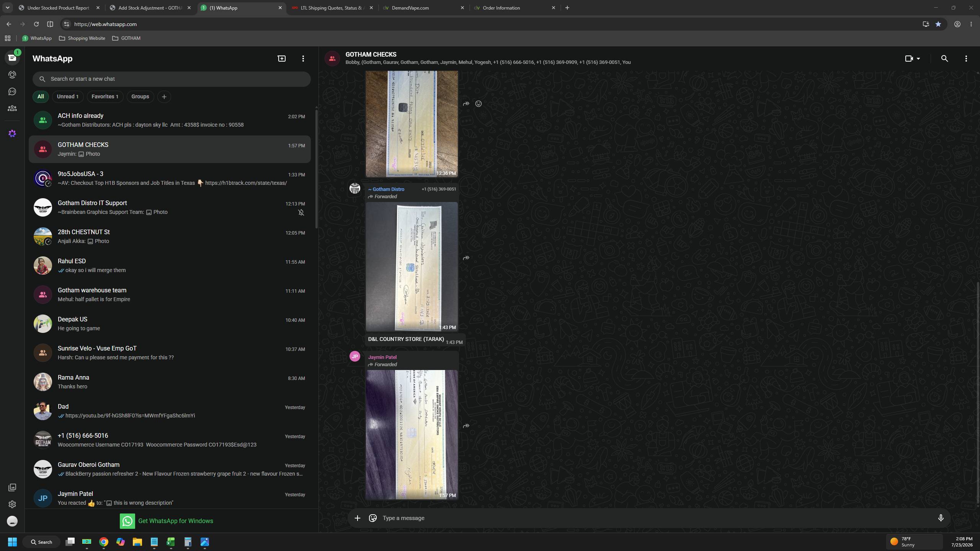Screen dimensions: 980x551
Task: Switch to Under Stocked Product Report tab
Action: 59,8
